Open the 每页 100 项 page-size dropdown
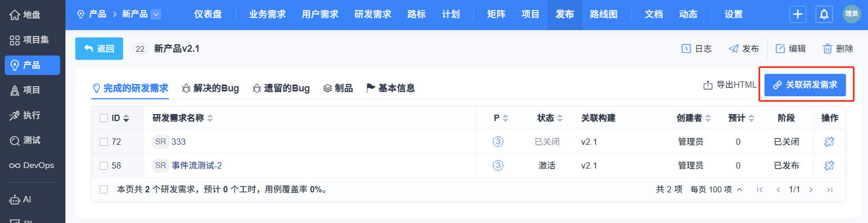868x223 pixels. (x=716, y=189)
